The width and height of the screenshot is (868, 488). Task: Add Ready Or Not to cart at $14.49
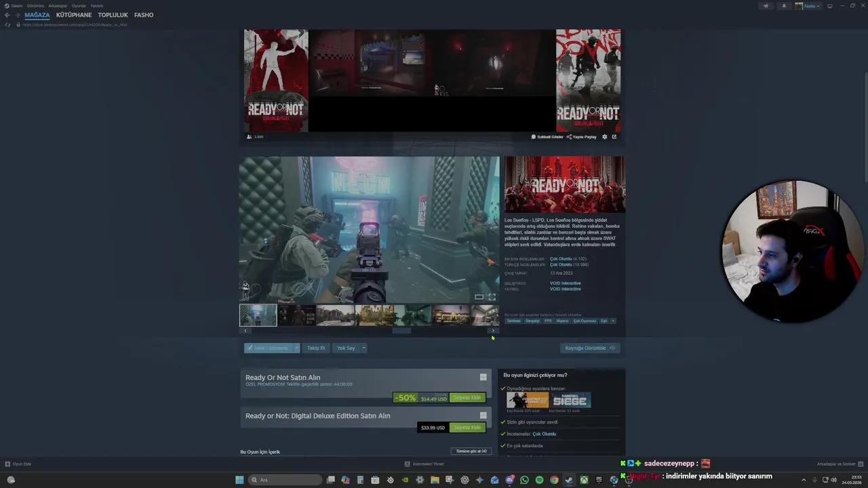467,398
